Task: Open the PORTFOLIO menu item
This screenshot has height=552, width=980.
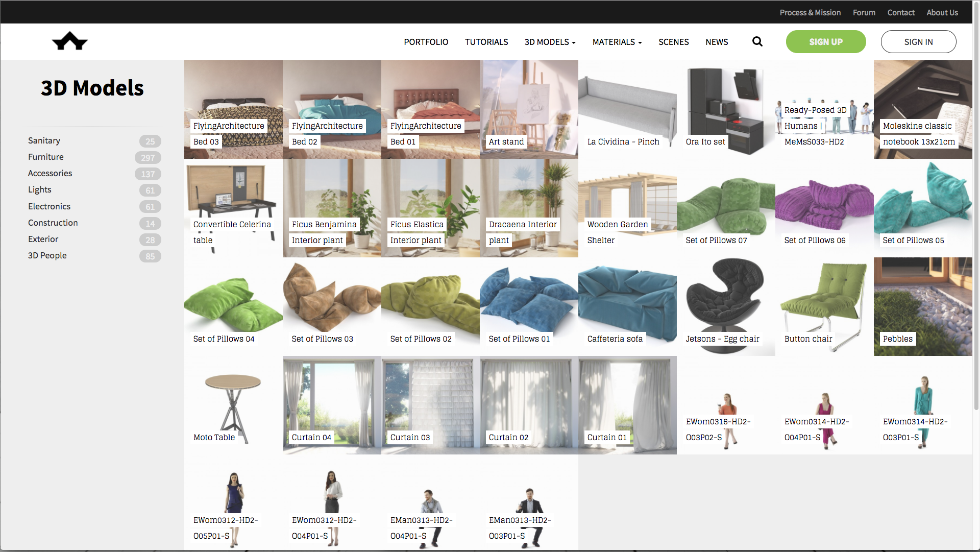Action: (x=426, y=42)
